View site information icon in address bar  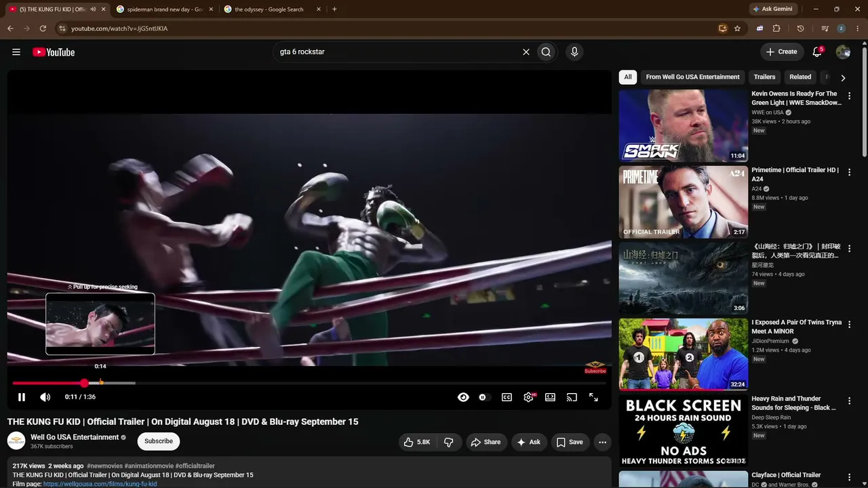[62, 28]
